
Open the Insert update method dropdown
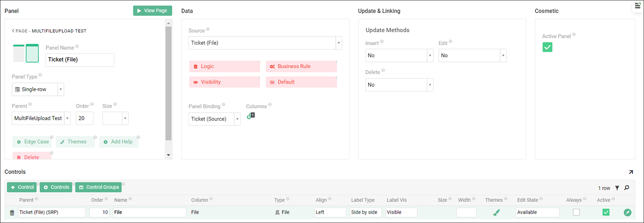[399, 55]
